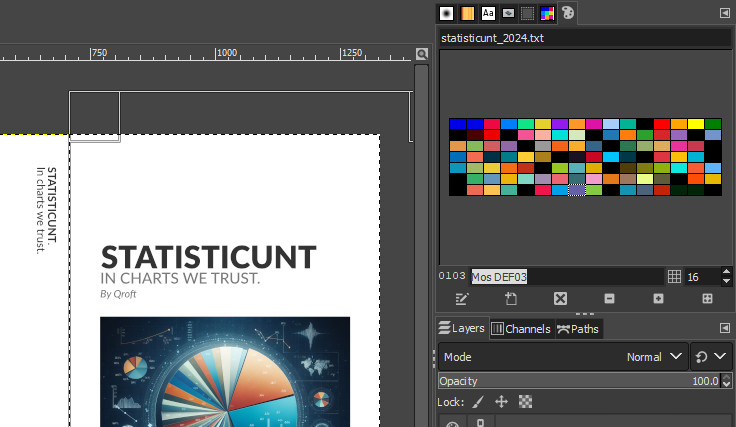This screenshot has height=427, width=736.
Task: Select the dark green swatch ending the top row
Action: click(713, 124)
